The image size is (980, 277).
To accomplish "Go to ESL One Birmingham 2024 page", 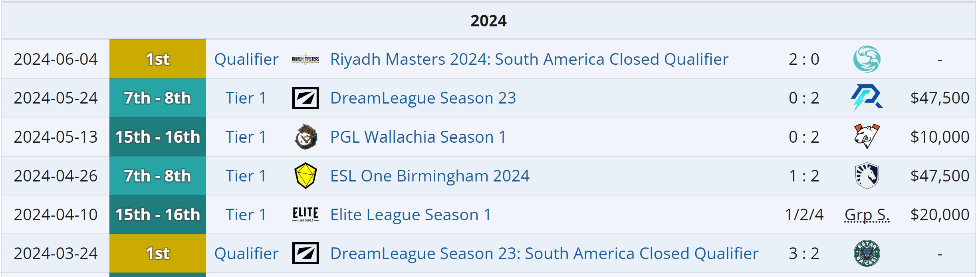I will tap(430, 175).
